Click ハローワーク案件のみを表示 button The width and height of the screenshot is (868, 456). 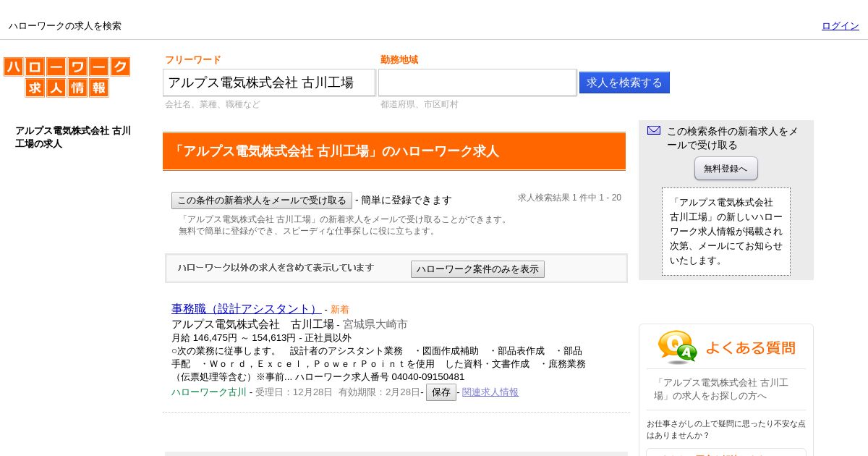tap(477, 269)
